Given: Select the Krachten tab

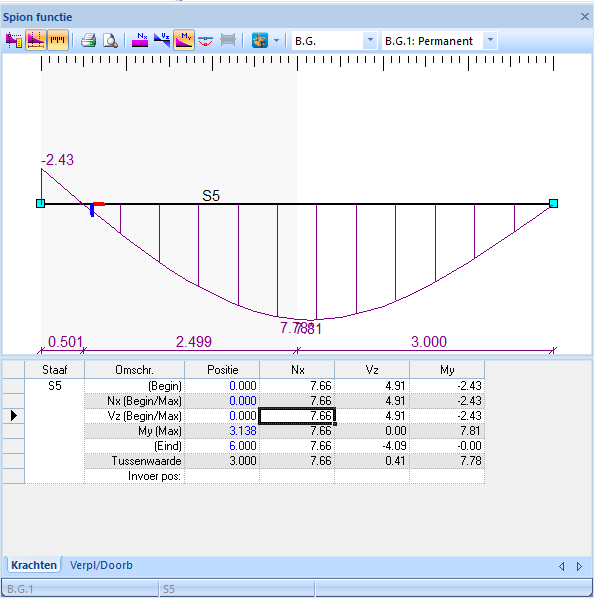Looking at the screenshot, I should tap(34, 565).
